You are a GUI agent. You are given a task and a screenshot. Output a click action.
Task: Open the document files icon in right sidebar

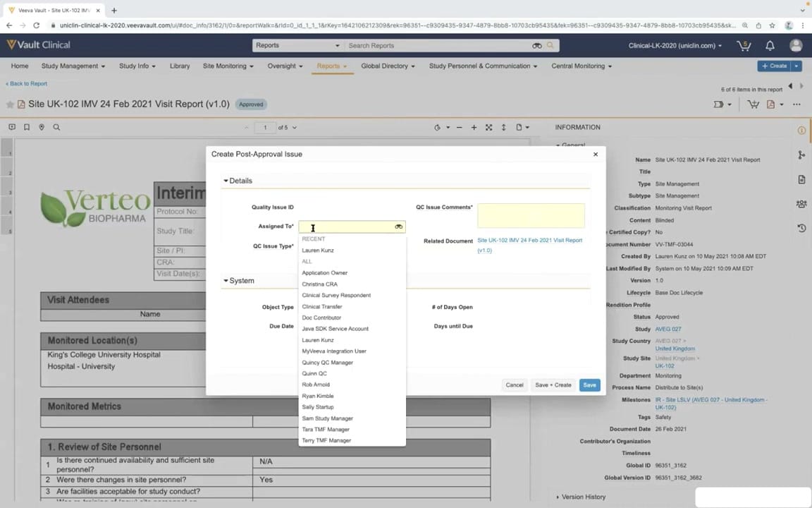[x=801, y=179]
